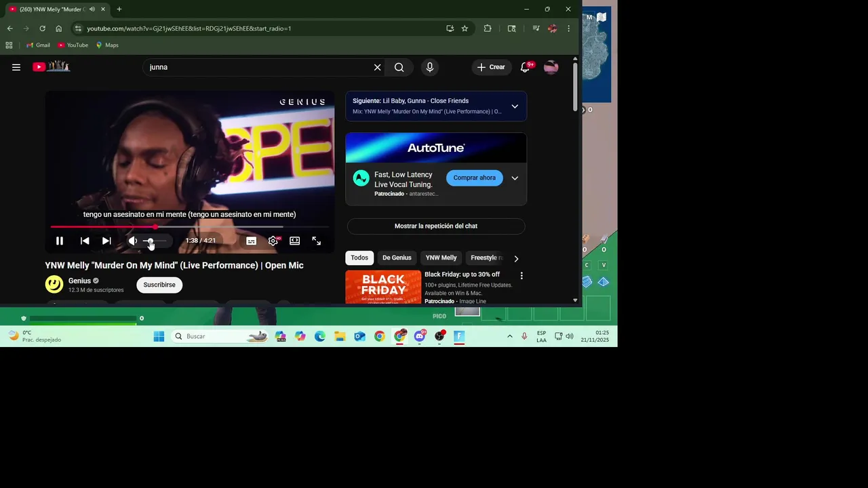Open the media controls icon in Chrome

pyautogui.click(x=536, y=28)
